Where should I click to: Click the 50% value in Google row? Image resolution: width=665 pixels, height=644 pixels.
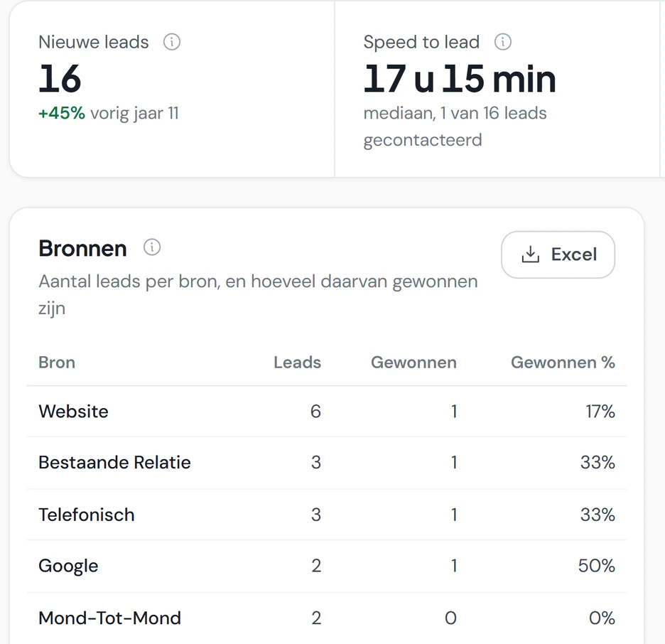click(x=596, y=566)
